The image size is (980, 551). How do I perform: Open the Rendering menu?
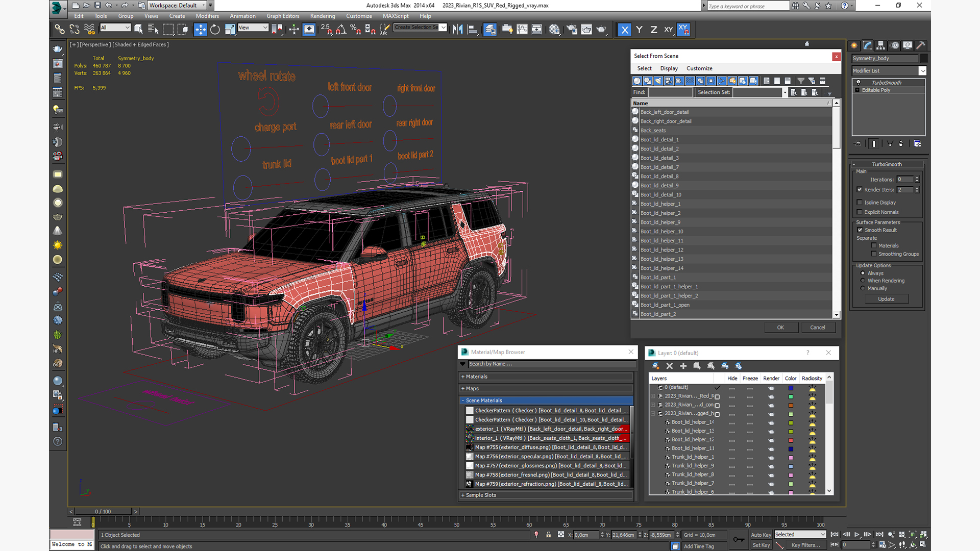(323, 16)
